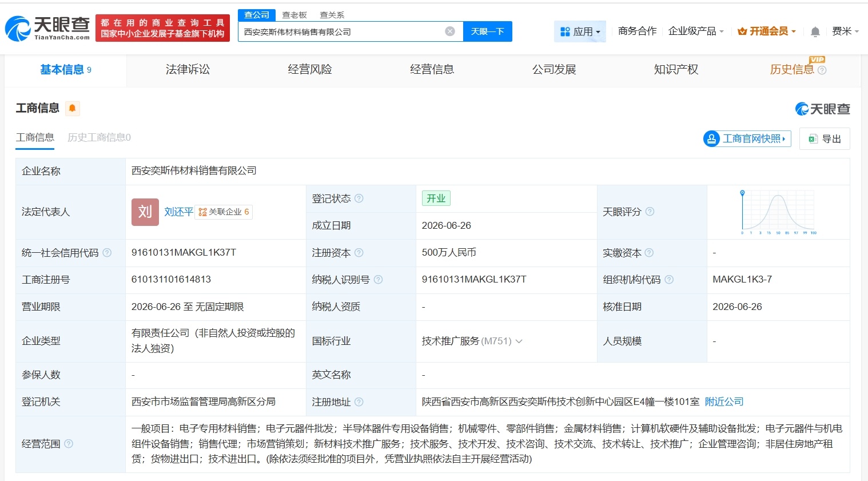The width and height of the screenshot is (868, 481).
Task: Open the 应用 apps dropdown
Action: click(x=580, y=31)
